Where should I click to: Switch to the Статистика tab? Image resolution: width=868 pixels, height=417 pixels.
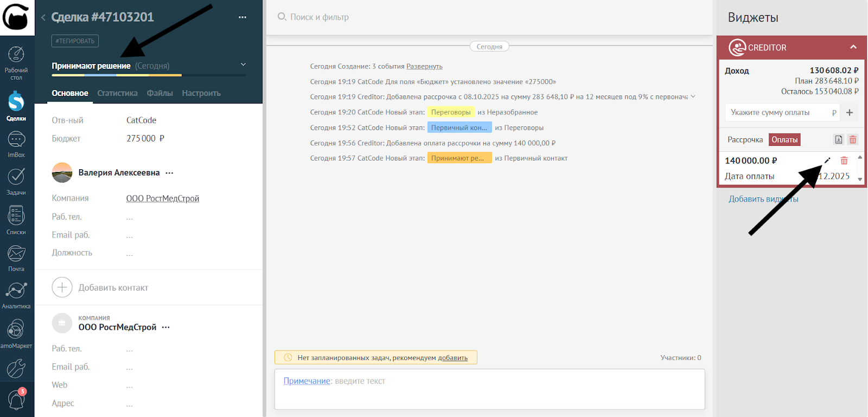point(117,93)
